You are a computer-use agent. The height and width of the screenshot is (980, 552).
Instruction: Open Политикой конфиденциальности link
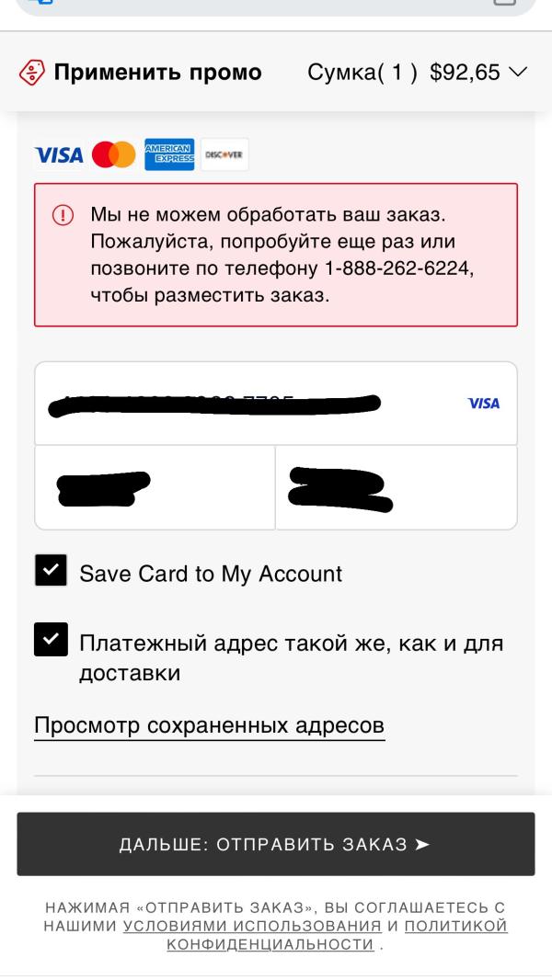click(337, 935)
